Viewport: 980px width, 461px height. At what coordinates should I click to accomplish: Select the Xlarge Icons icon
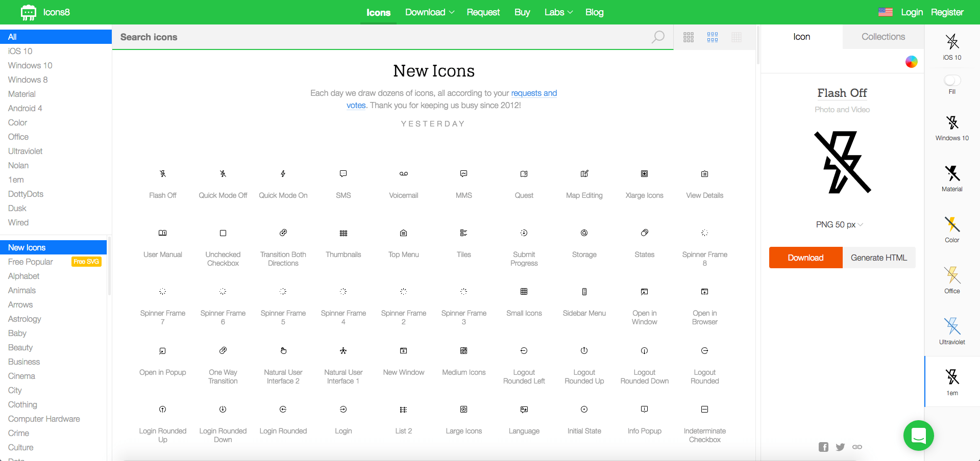pos(645,174)
